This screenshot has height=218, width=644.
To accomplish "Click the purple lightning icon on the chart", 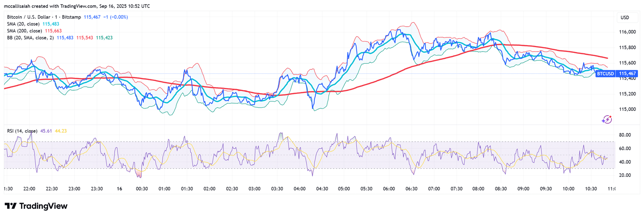I will click(x=607, y=119).
